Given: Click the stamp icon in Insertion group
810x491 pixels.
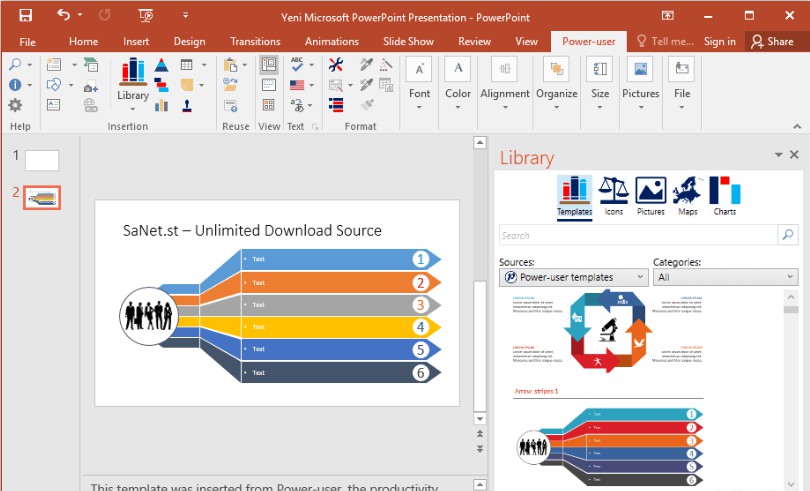Looking at the screenshot, I should click(x=186, y=105).
